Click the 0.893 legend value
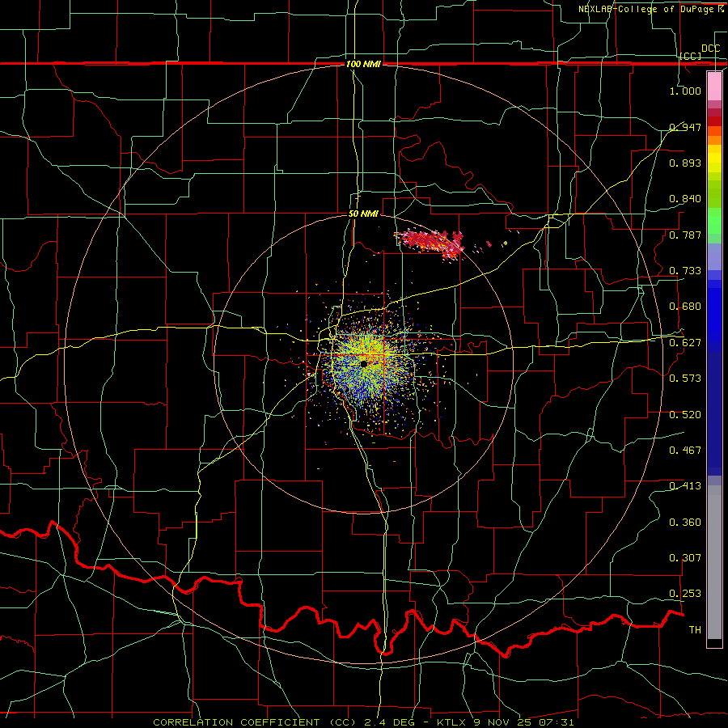Image resolution: width=728 pixels, height=728 pixels. (685, 163)
